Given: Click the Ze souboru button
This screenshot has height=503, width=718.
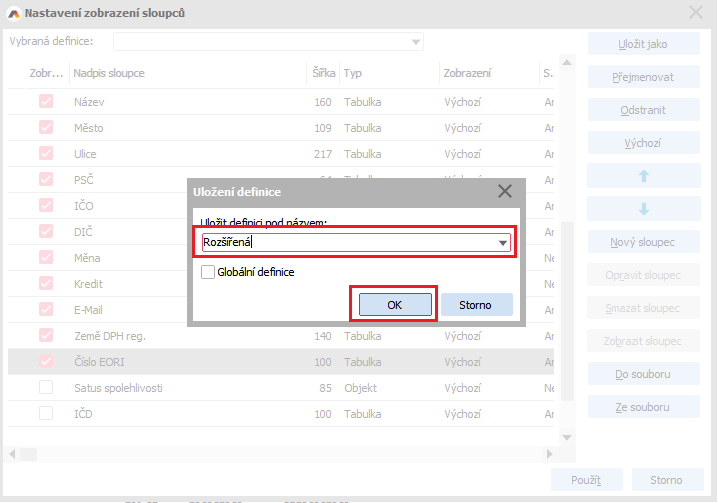Looking at the screenshot, I should (643, 407).
